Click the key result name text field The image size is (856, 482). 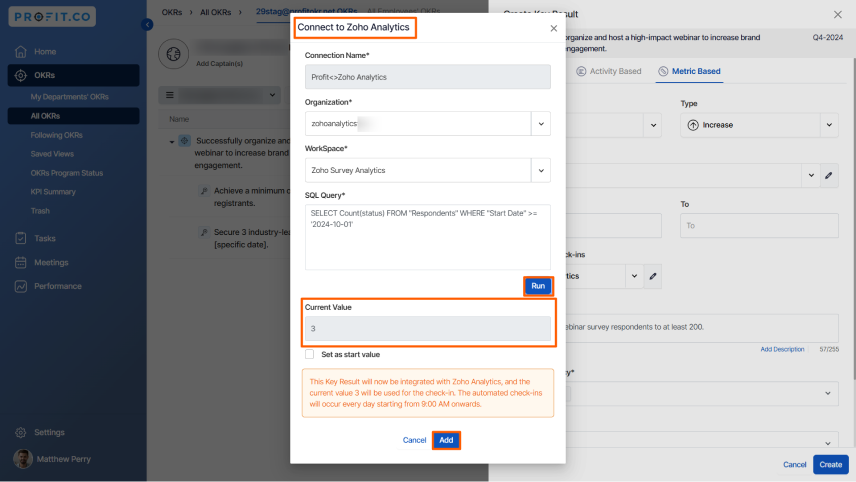[x=702, y=328]
